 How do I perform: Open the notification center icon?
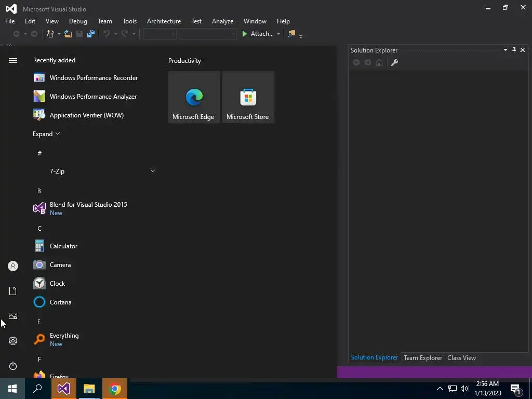pos(516,389)
